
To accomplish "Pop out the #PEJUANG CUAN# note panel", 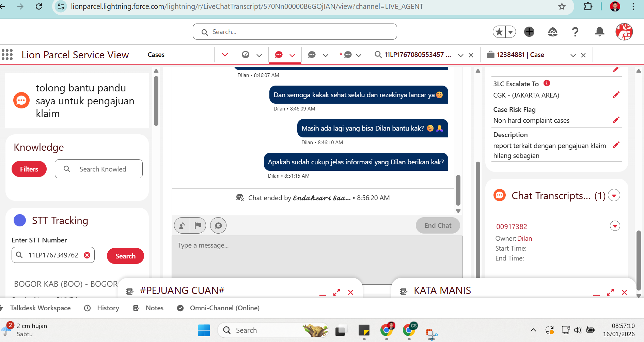I will pos(337,293).
